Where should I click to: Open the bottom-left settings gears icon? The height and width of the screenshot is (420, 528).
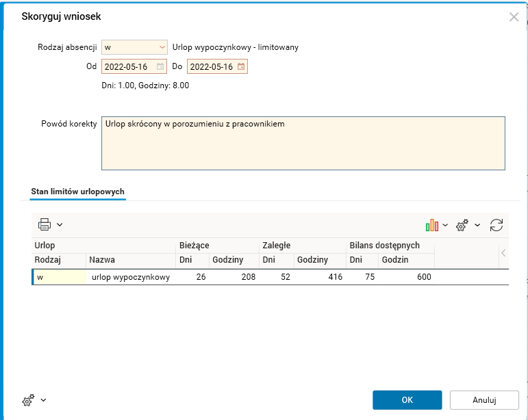pyautogui.click(x=28, y=400)
